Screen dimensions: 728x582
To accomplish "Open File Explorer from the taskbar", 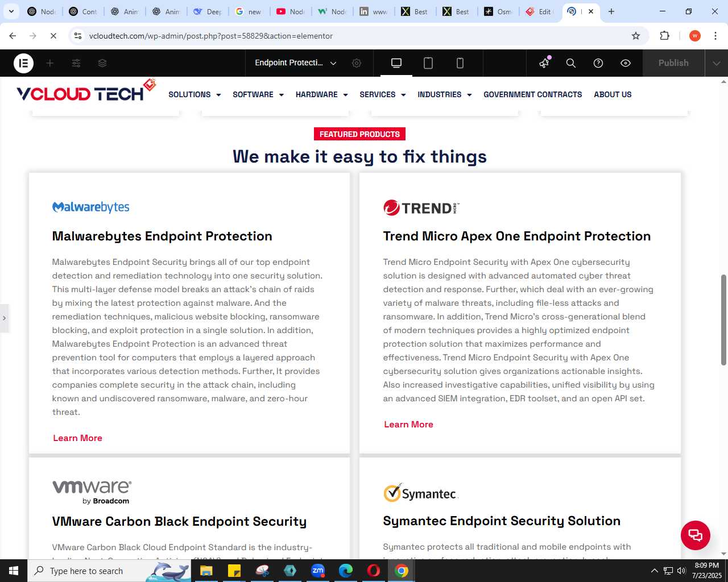I will pyautogui.click(x=206, y=571).
